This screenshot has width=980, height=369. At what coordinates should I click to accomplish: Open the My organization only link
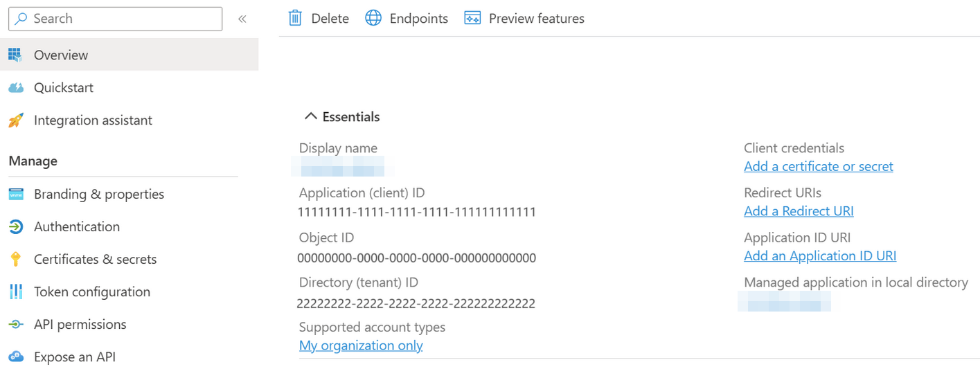(361, 345)
